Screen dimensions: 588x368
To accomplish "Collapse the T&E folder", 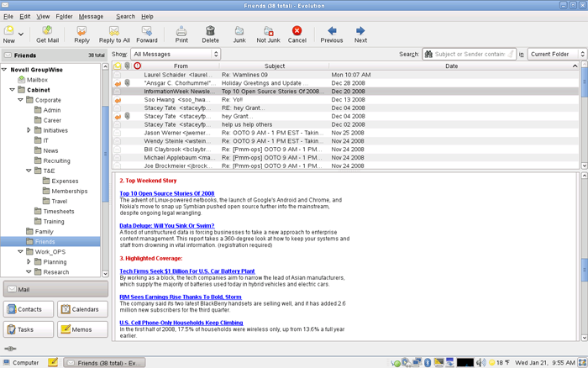I will click(x=29, y=171).
